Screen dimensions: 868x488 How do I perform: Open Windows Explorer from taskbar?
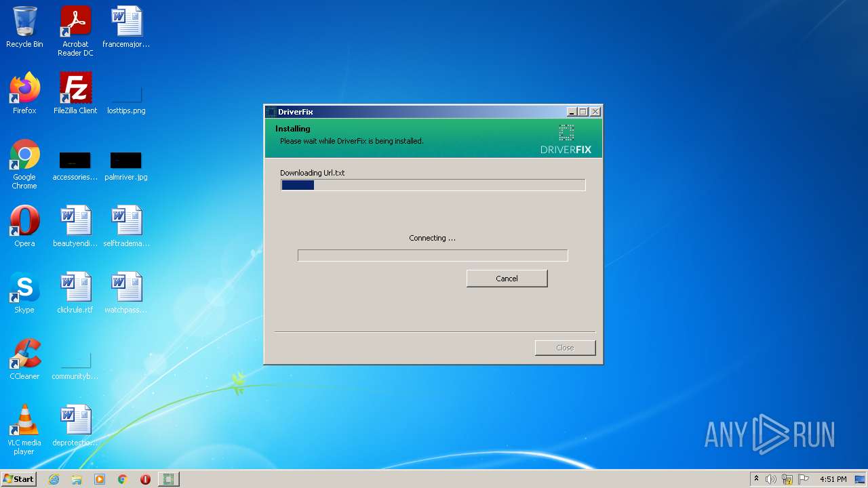[x=77, y=479]
